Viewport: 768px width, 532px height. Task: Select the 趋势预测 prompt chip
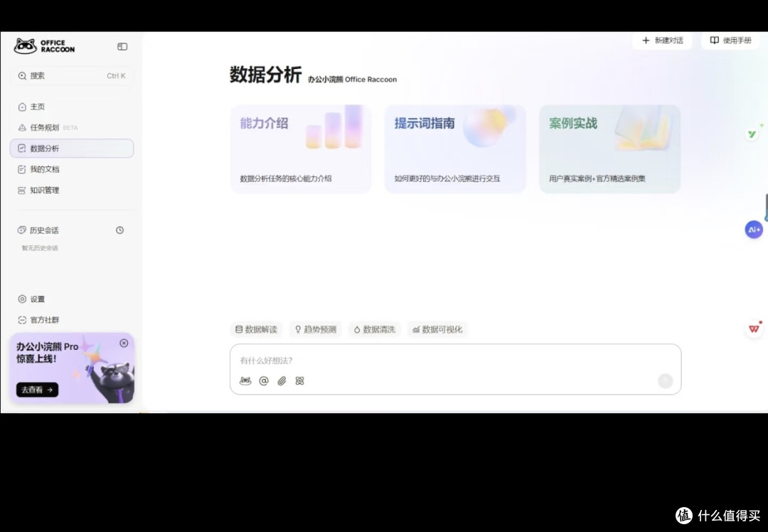click(316, 329)
